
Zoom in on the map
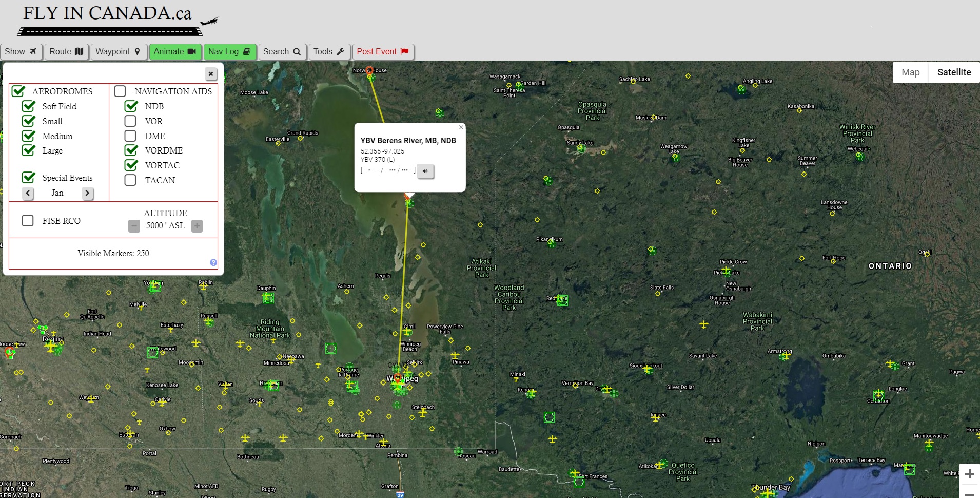tap(969, 474)
